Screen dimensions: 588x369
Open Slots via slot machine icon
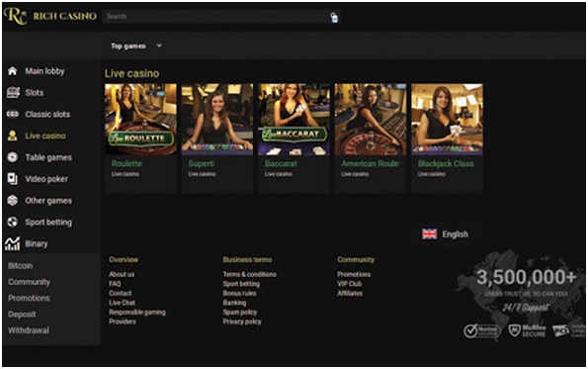(13, 92)
